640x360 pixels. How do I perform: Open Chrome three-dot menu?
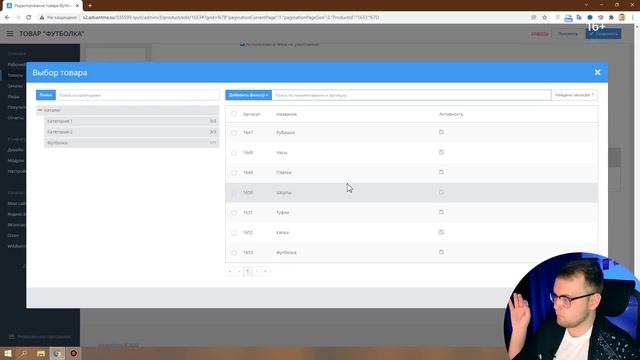coord(633,18)
